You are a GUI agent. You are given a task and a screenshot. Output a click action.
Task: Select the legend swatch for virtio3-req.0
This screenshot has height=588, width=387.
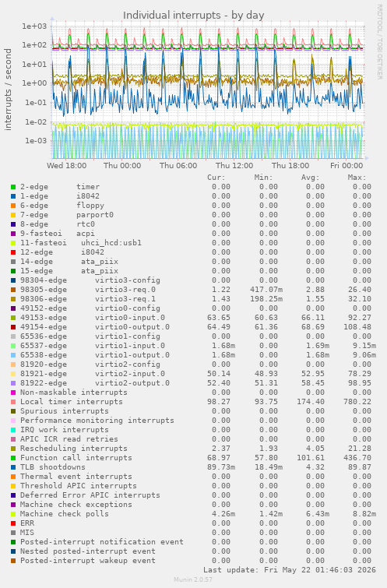click(x=13, y=290)
